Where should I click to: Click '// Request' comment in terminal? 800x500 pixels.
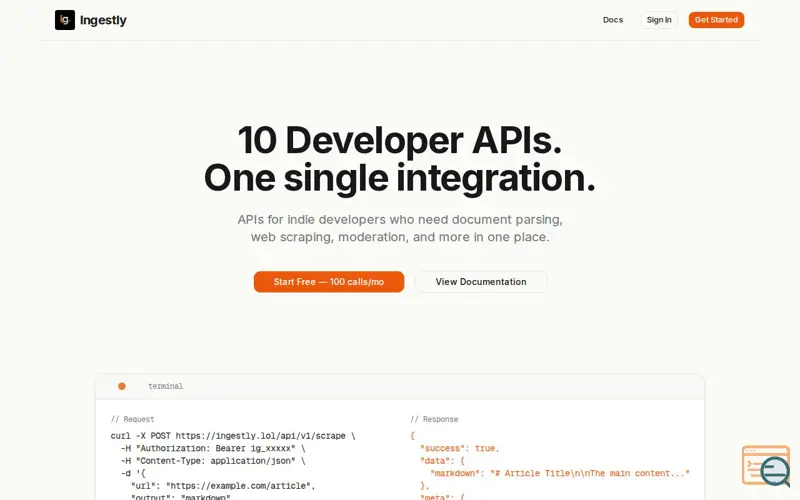(x=132, y=419)
